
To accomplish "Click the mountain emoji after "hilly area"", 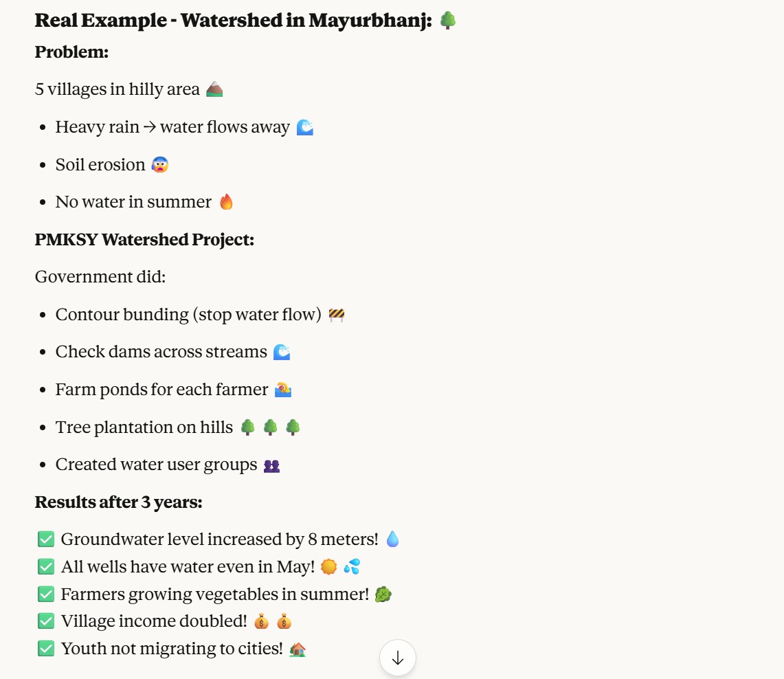I will pyautogui.click(x=215, y=89).
